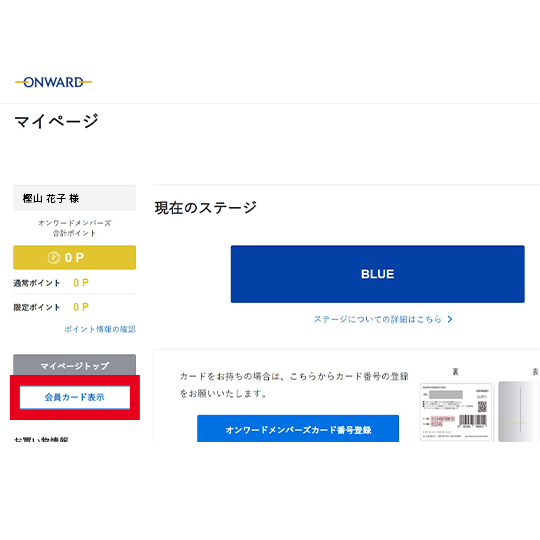Click the chevron arrow after stage details link
Screen dimensions: 540x540
(449, 319)
